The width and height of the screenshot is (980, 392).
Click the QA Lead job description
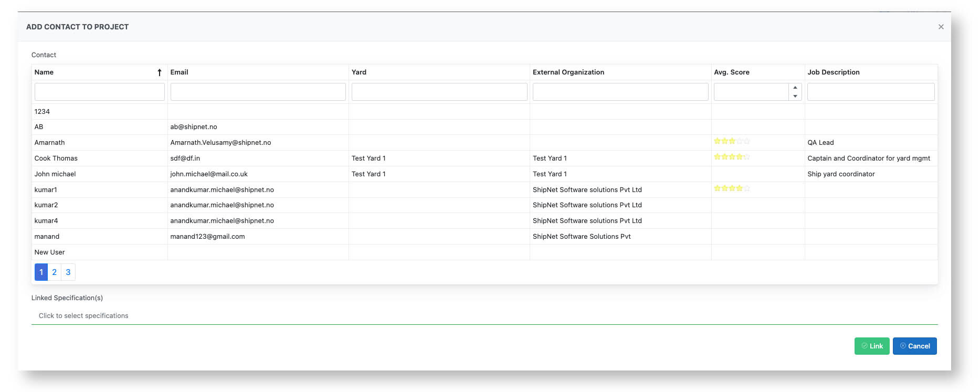[820, 143]
